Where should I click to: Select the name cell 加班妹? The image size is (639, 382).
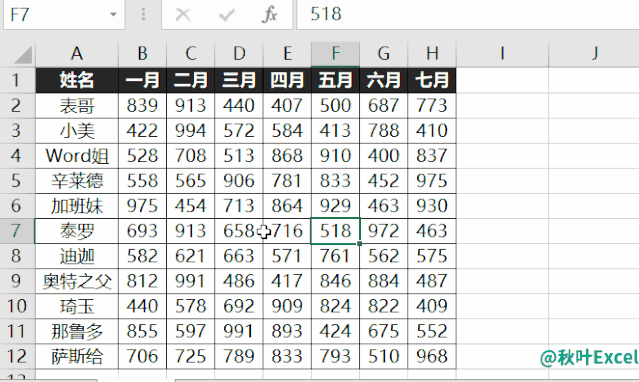(77, 206)
